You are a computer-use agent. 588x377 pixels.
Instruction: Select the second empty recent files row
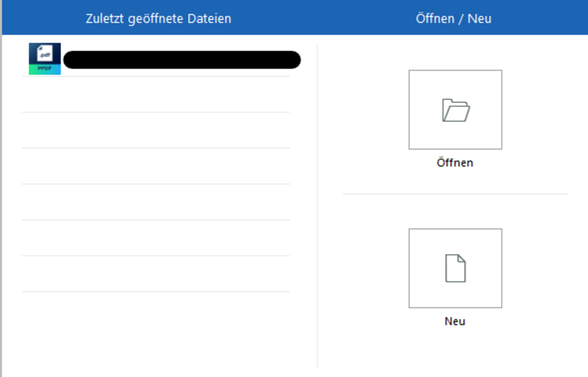(x=156, y=94)
